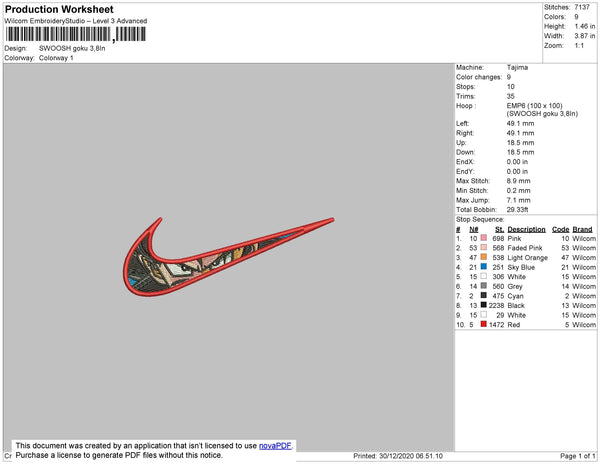The width and height of the screenshot is (600, 464).
Task: Select the Faded Pink color swatch
Action: point(484,247)
